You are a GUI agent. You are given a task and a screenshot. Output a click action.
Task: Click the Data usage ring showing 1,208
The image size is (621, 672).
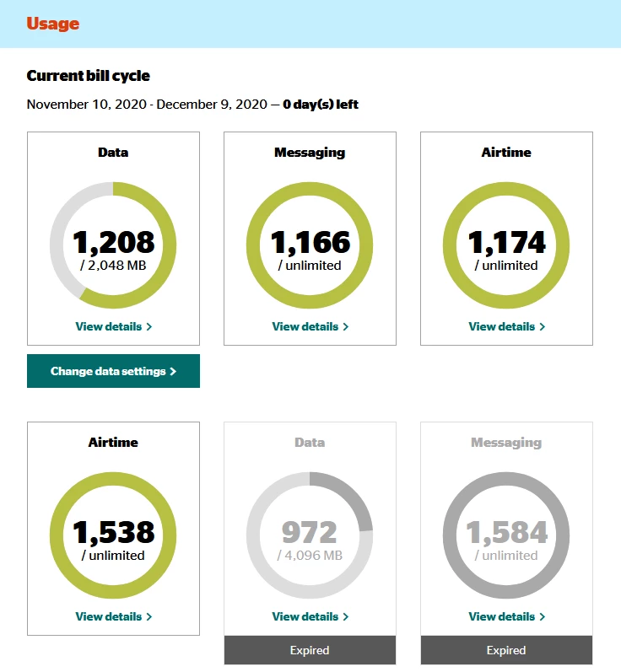click(x=113, y=245)
